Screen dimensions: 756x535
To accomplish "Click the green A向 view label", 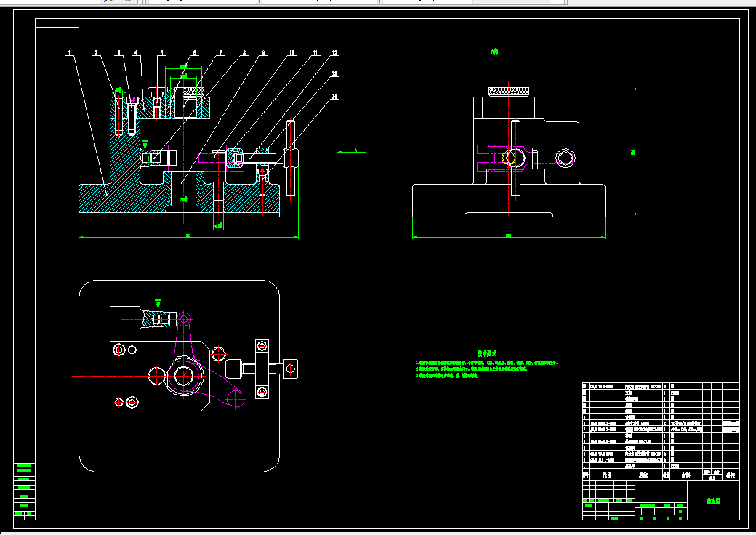I will [x=494, y=51].
